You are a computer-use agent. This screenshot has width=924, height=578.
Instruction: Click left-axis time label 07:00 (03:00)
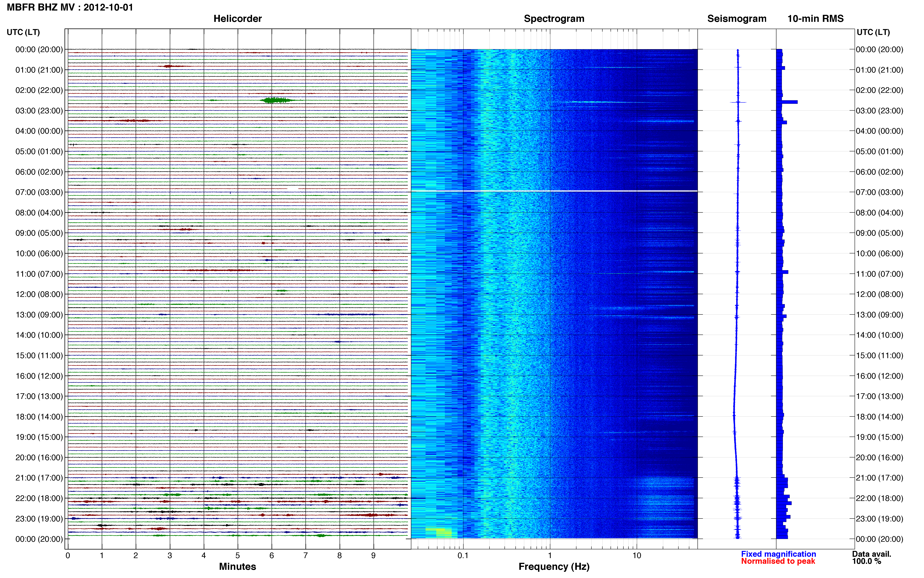39,192
